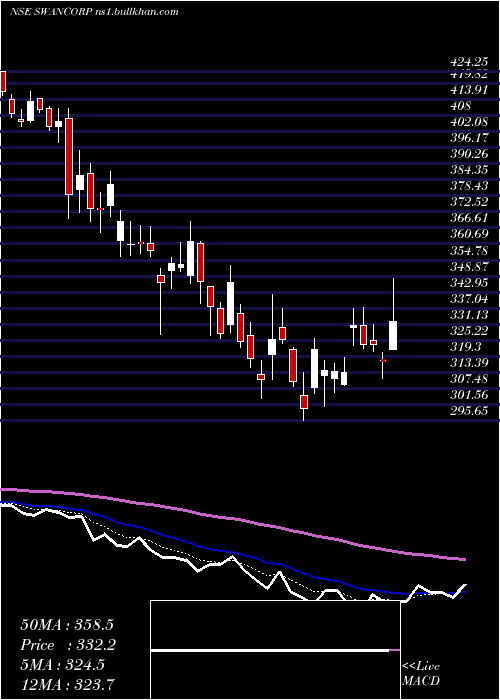Image resolution: width=500 pixels, height=700 pixels.
Task: Click the 424.25 price level label
Action: (468, 62)
